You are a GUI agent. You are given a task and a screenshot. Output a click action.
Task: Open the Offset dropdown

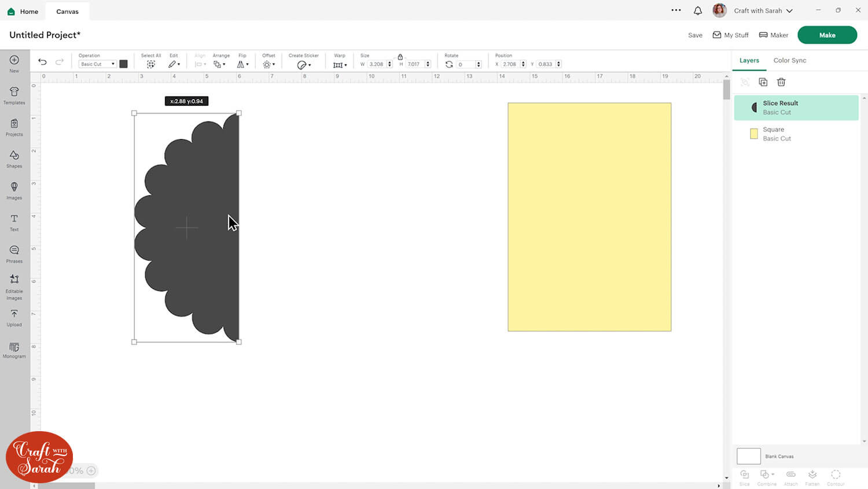[x=269, y=64]
